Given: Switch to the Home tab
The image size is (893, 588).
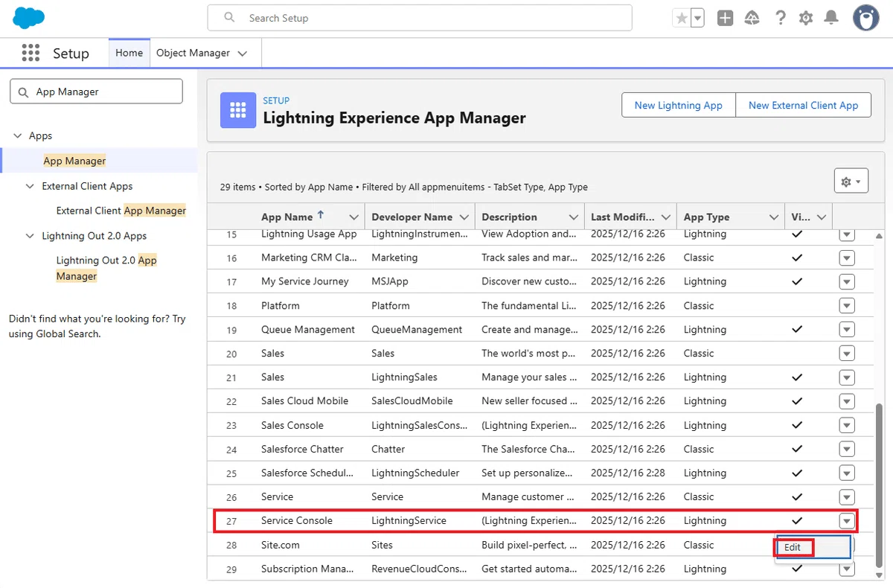Looking at the screenshot, I should coord(129,53).
